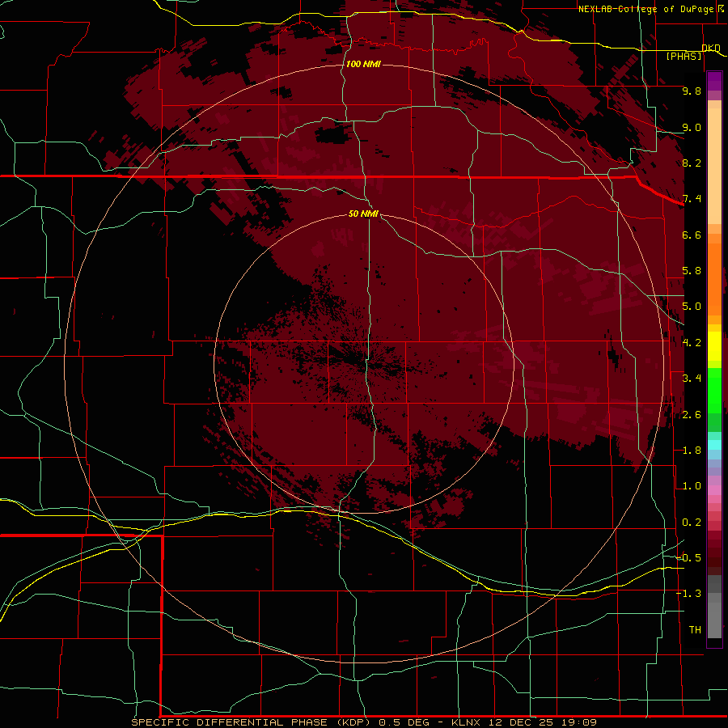Click the 0.2 scale value
This screenshot has height=728, width=728.
(692, 523)
